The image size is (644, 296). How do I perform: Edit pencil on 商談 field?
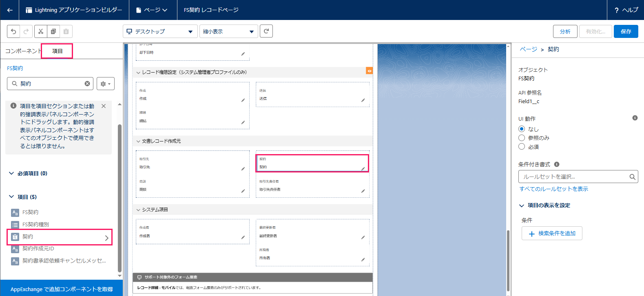[243, 191]
